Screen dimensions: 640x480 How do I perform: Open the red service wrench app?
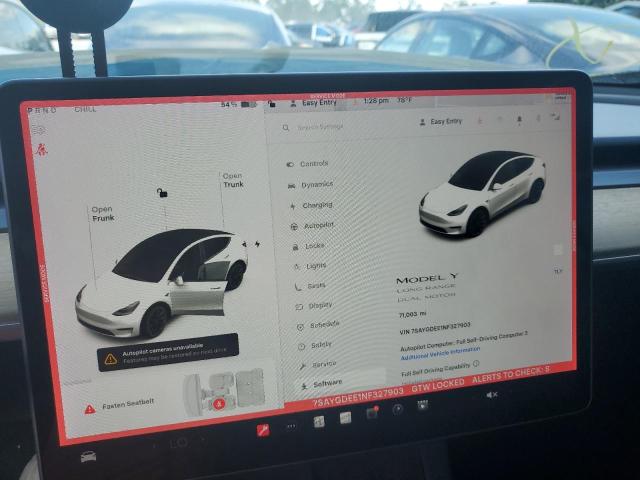pos(263,430)
